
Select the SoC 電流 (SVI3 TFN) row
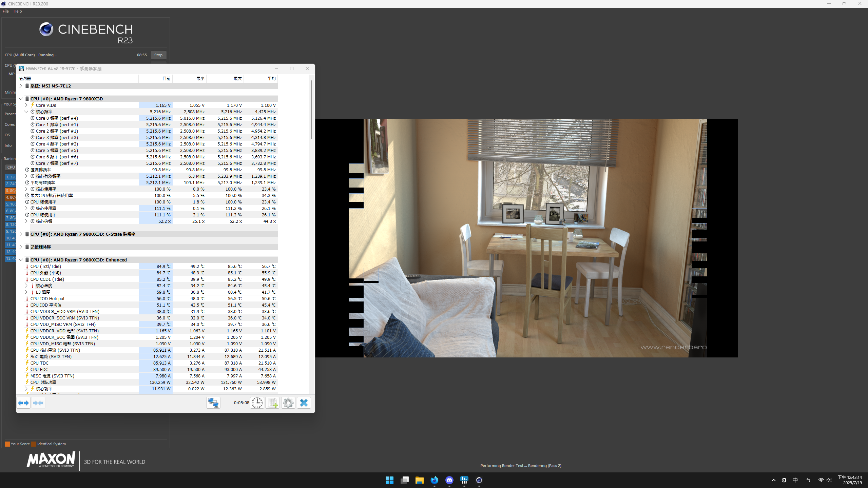147,356
